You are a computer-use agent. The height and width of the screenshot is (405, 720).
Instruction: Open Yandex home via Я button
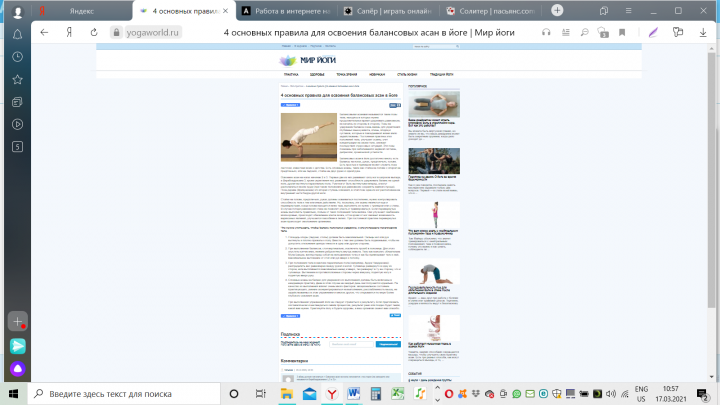pos(69,33)
